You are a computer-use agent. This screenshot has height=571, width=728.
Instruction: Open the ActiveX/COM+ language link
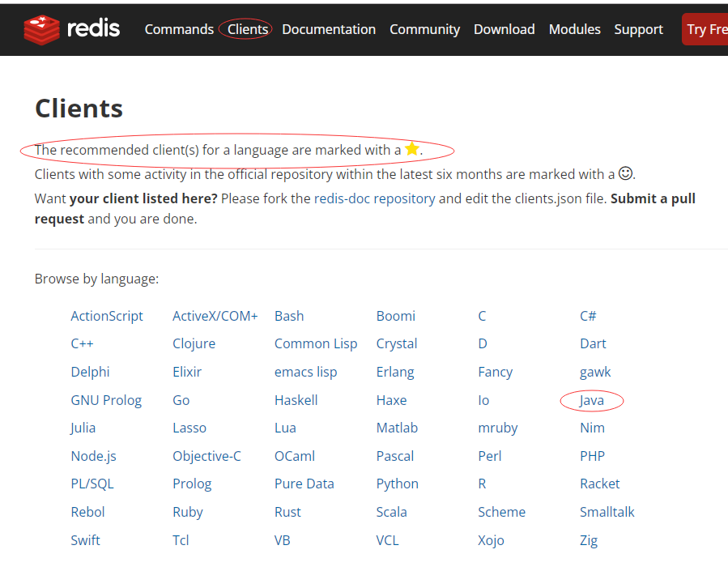tap(215, 316)
